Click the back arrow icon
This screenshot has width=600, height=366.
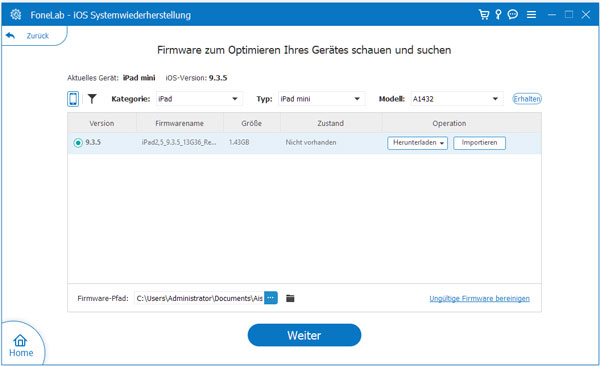(x=10, y=36)
